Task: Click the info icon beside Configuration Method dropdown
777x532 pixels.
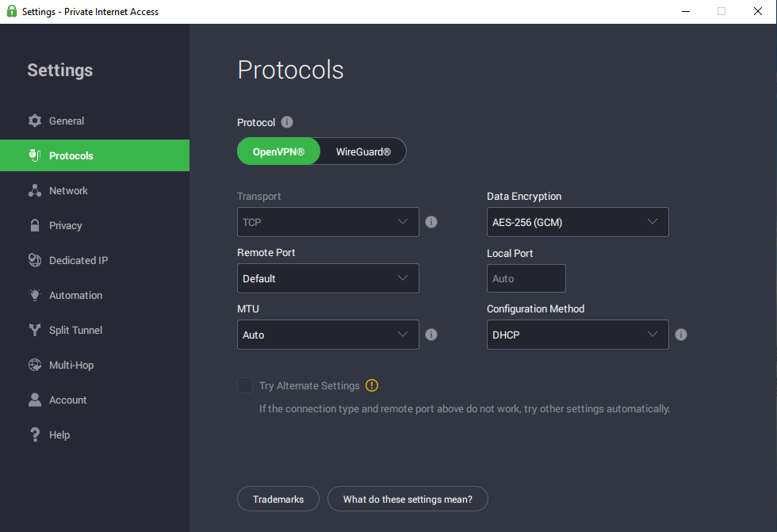Action: click(x=681, y=335)
